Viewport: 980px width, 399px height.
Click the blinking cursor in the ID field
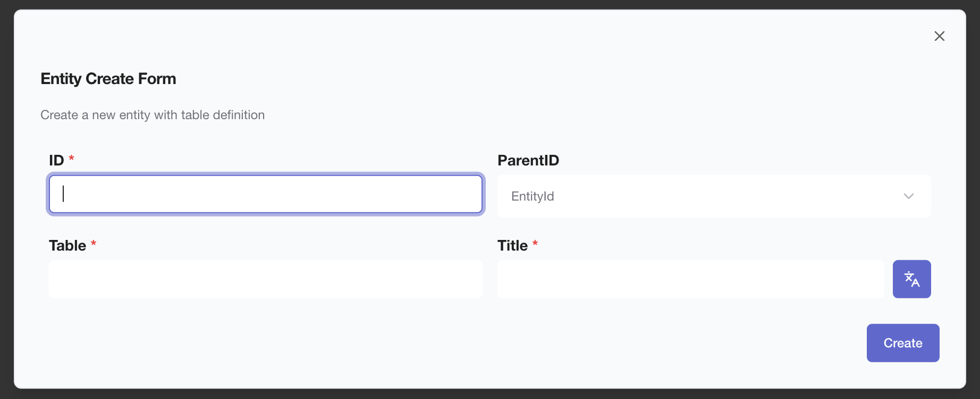tap(63, 194)
